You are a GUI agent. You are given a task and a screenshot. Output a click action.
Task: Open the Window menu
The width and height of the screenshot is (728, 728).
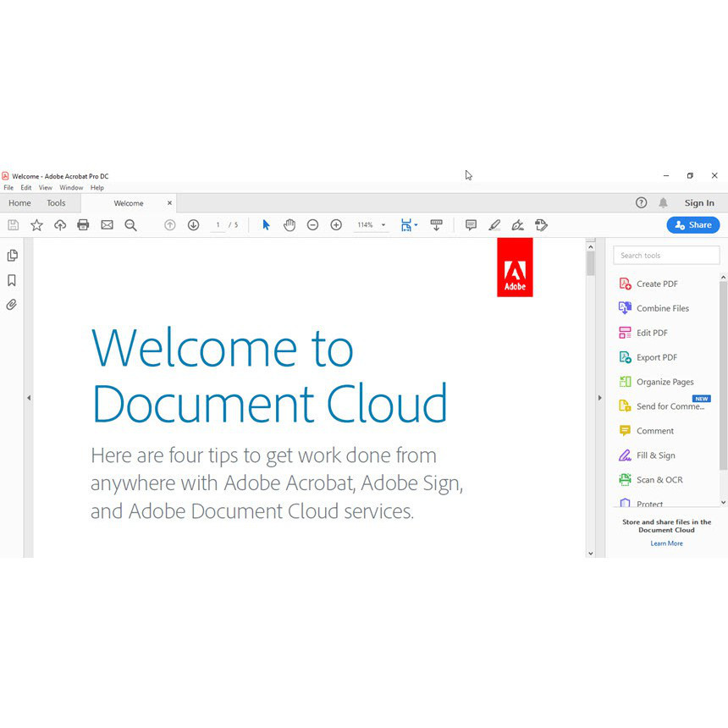point(71,188)
